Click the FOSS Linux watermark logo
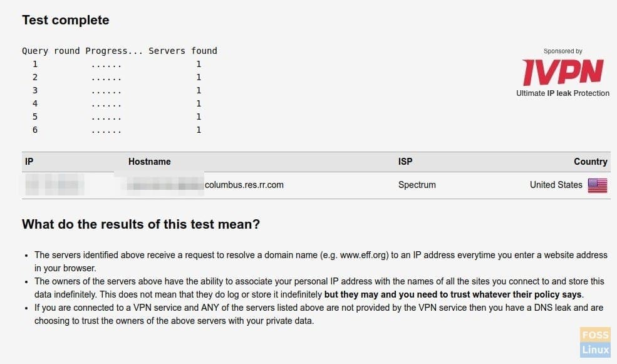The image size is (617, 364). [595, 342]
